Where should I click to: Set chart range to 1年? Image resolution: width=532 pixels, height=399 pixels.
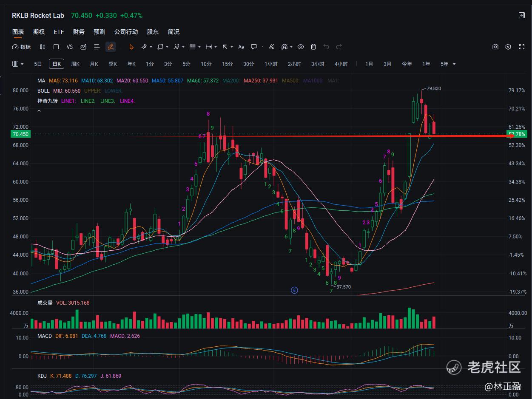tap(426, 64)
